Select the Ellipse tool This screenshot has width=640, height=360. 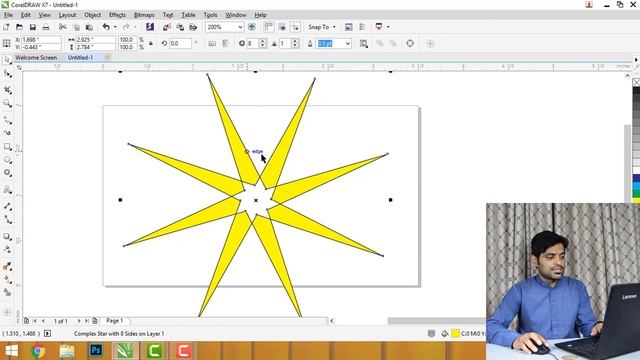click(x=7, y=160)
